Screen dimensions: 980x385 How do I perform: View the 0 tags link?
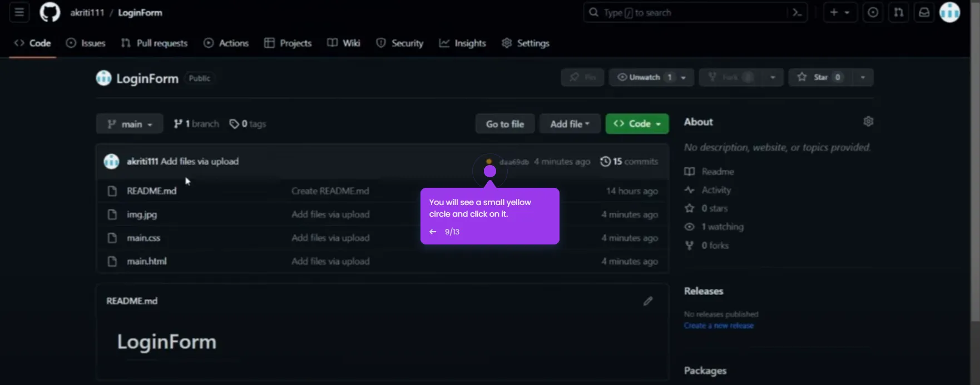tap(248, 124)
